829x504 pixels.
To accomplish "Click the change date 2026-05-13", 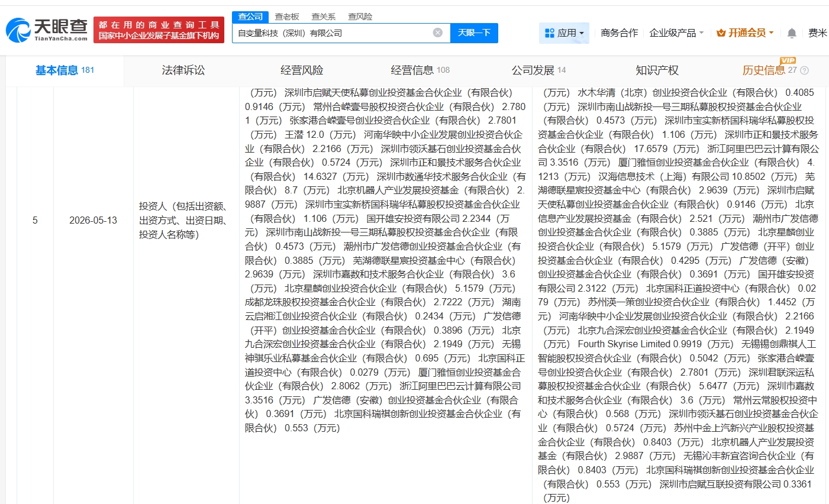I will click(93, 221).
